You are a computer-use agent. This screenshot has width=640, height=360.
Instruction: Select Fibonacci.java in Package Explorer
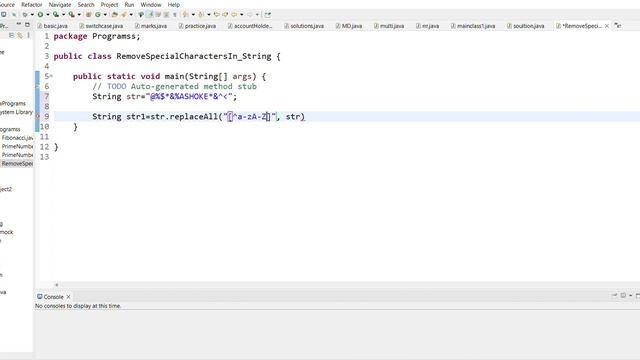coord(18,138)
